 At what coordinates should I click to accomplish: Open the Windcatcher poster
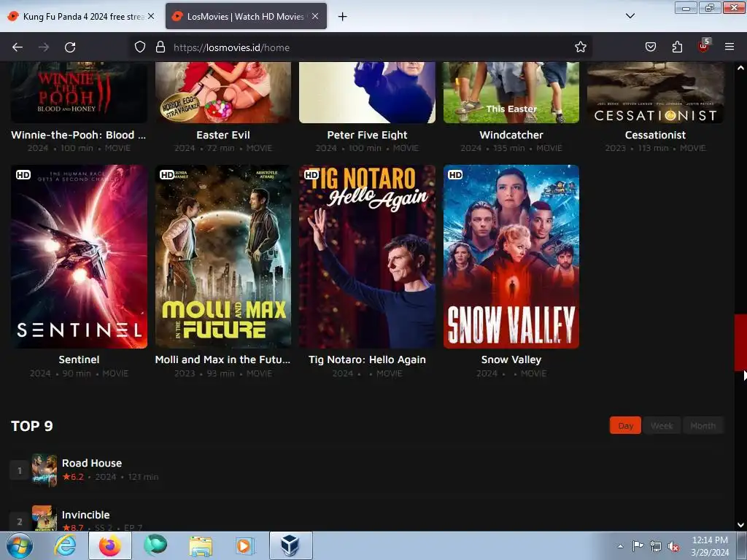pos(511,93)
